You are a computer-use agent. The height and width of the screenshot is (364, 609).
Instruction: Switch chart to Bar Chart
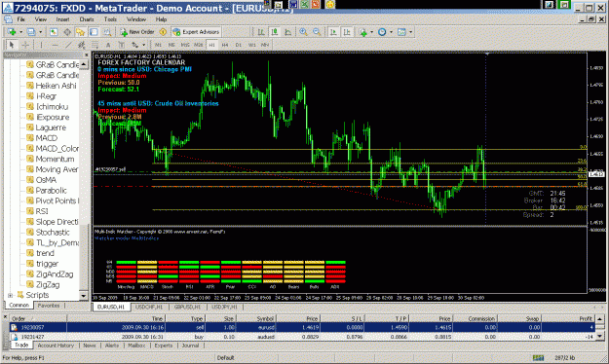tap(261, 32)
